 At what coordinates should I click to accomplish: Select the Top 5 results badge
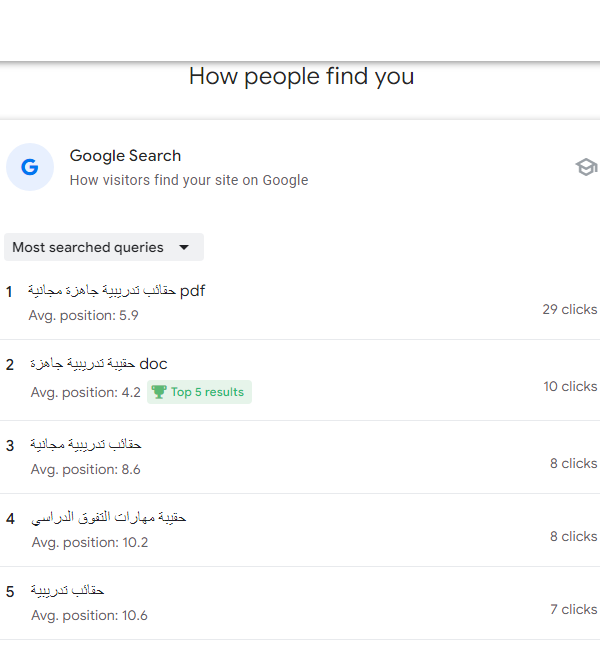click(x=199, y=392)
